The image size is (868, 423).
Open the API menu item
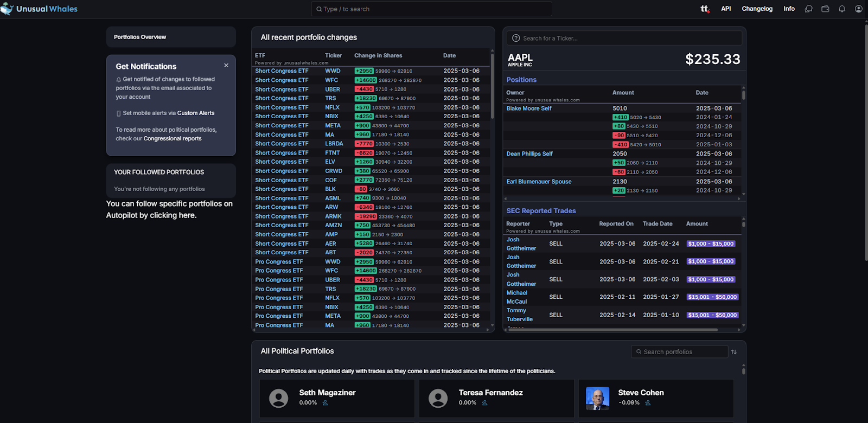(726, 9)
